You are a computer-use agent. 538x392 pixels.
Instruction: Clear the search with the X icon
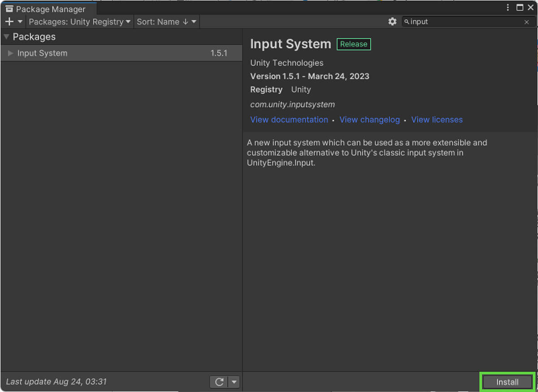pos(527,22)
